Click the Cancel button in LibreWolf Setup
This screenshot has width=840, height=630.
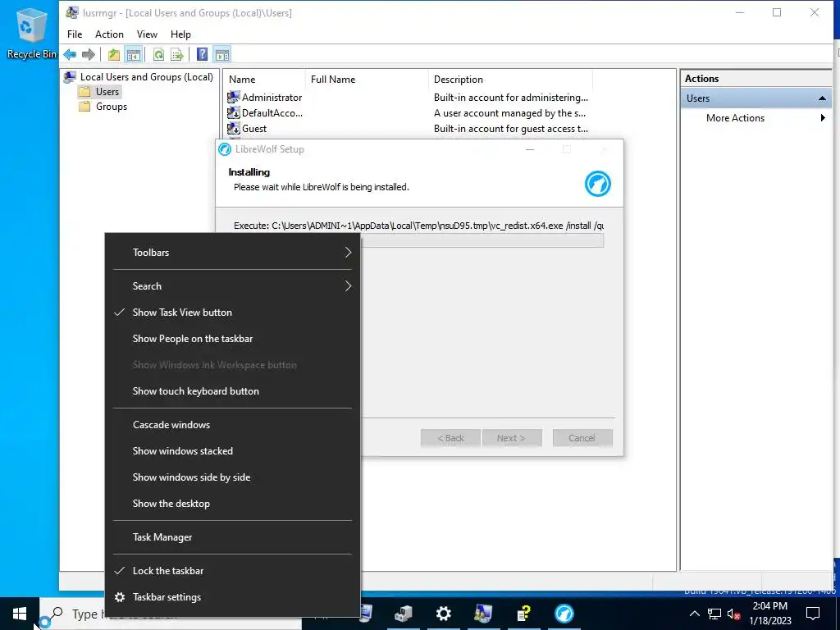pos(582,438)
